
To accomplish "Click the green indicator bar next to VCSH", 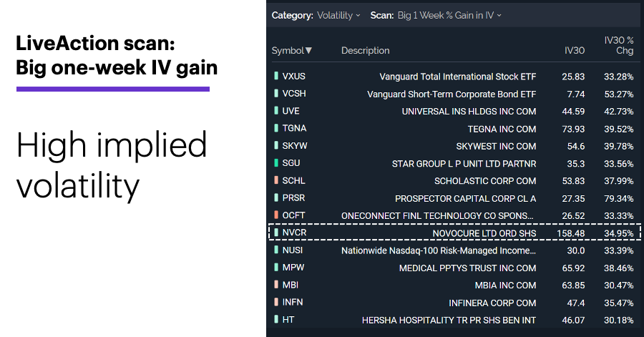I will click(x=276, y=93).
